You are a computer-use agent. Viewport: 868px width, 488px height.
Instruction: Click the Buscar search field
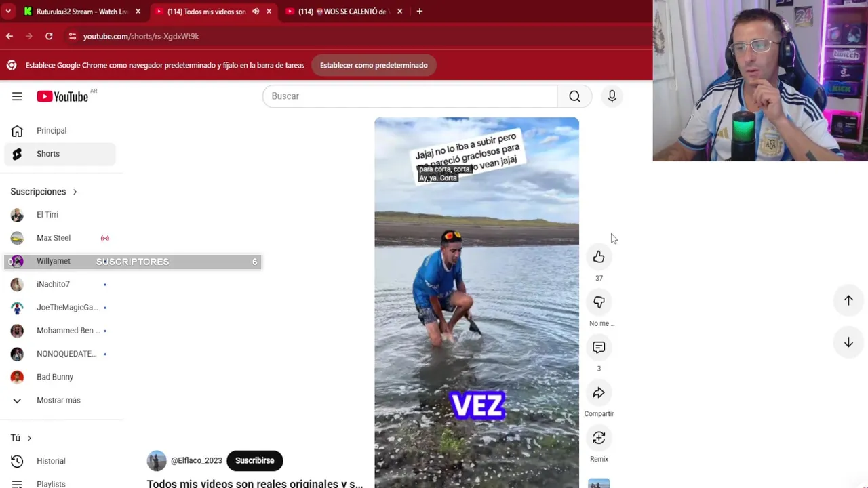pos(410,96)
